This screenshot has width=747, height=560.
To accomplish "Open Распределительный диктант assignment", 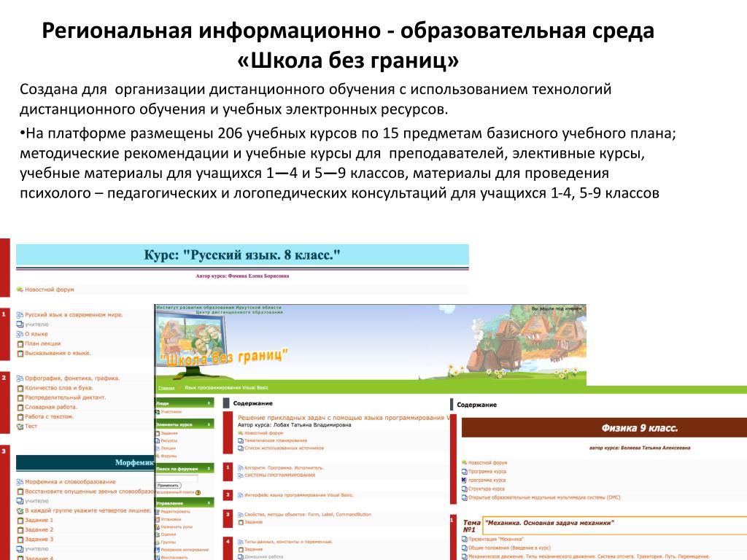I will (x=65, y=397).
